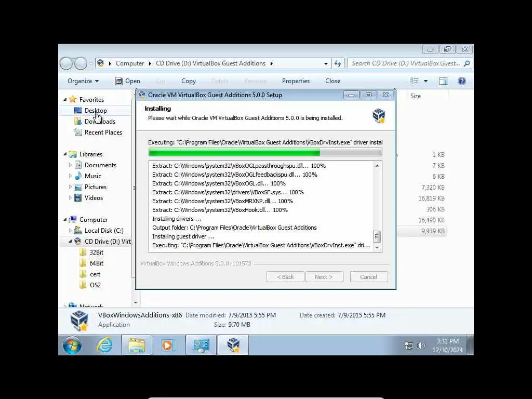Collapse the Favorites group
The image size is (532, 399).
65,99
